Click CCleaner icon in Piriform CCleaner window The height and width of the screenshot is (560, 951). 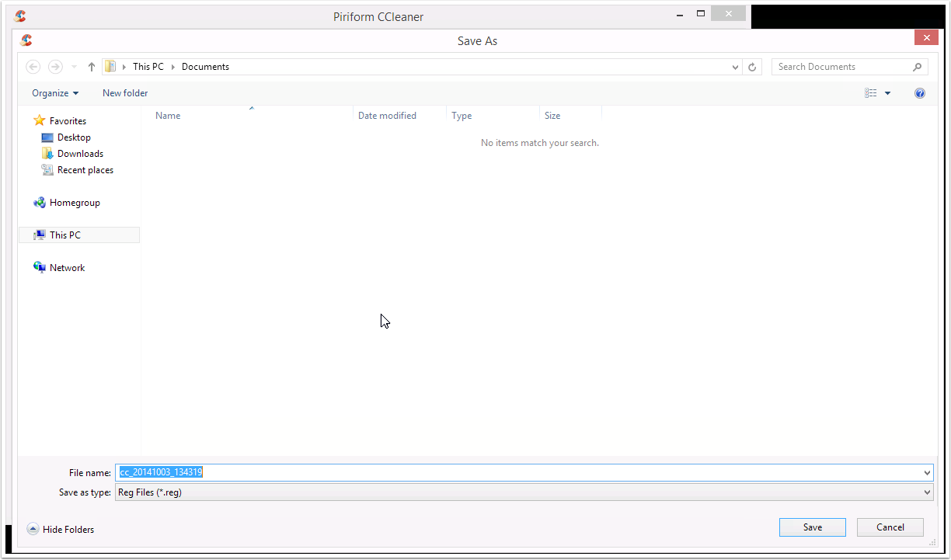click(20, 16)
